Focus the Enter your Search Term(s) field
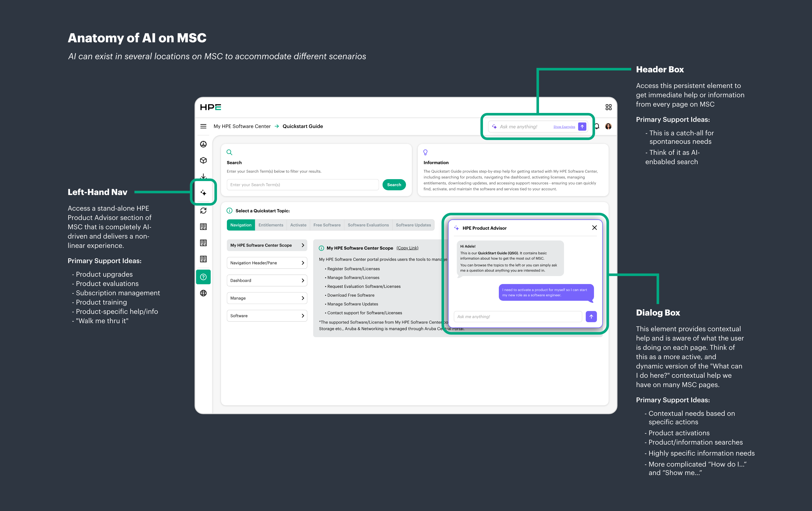Viewport: 812px width, 511px height. [303, 185]
